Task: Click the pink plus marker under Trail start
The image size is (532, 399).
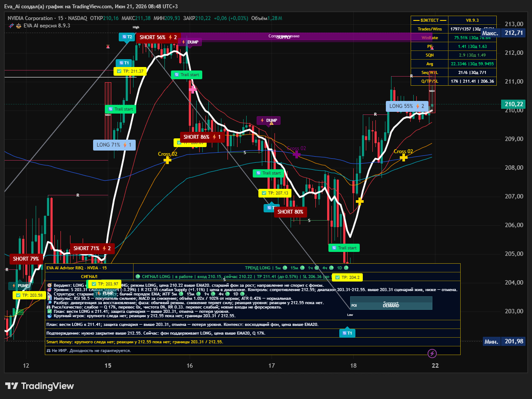Action: pos(192,89)
